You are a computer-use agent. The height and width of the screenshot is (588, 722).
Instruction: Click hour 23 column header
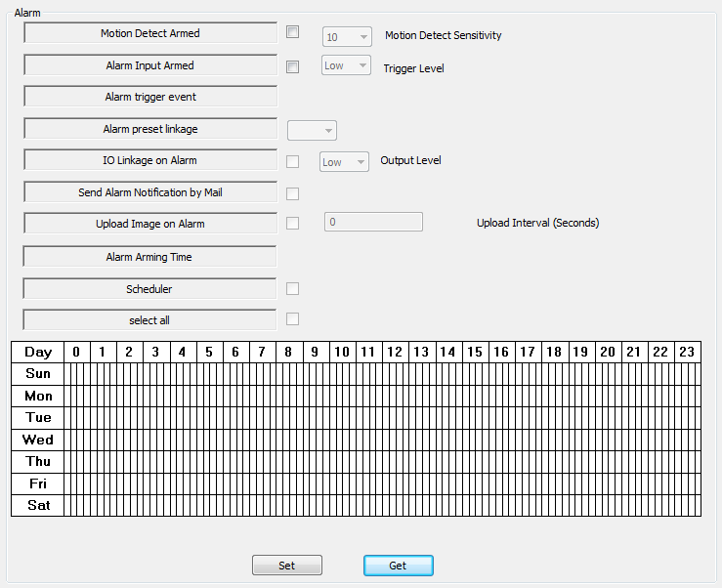click(x=688, y=353)
